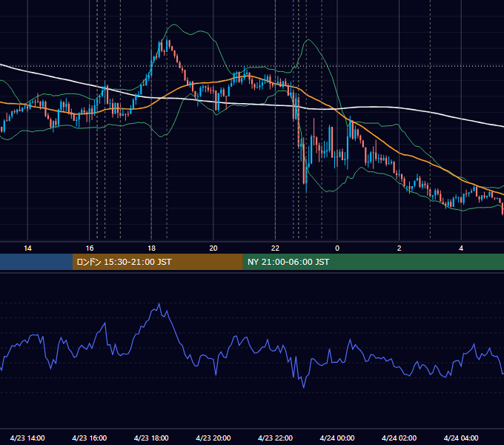
Task: Click the 18 hour label on time axis
Action: point(151,248)
